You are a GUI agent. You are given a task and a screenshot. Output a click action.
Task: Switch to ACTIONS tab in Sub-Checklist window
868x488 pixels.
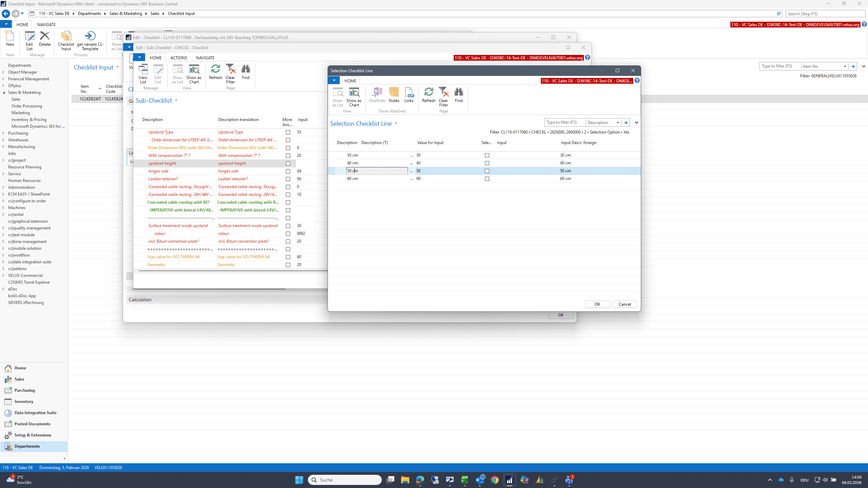(x=178, y=58)
